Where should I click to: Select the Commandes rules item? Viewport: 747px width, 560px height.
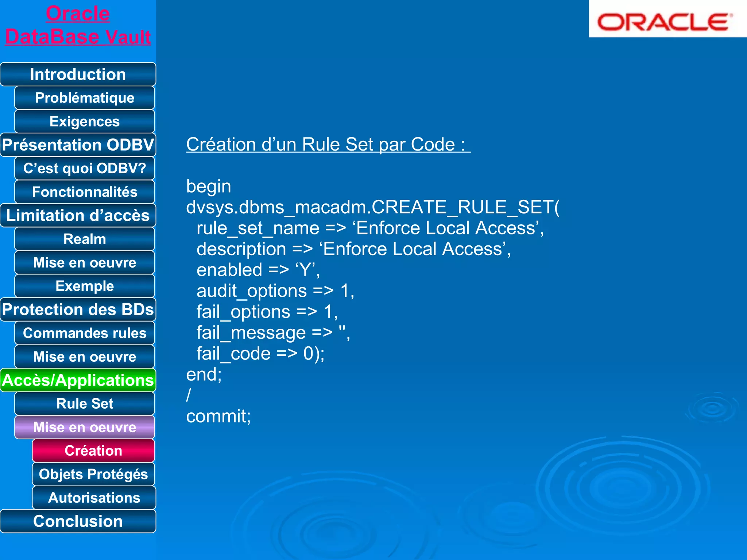[85, 333]
